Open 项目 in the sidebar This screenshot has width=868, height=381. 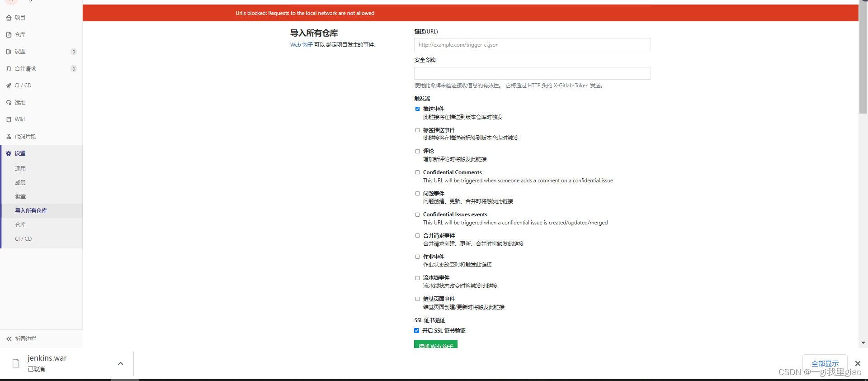pos(20,18)
